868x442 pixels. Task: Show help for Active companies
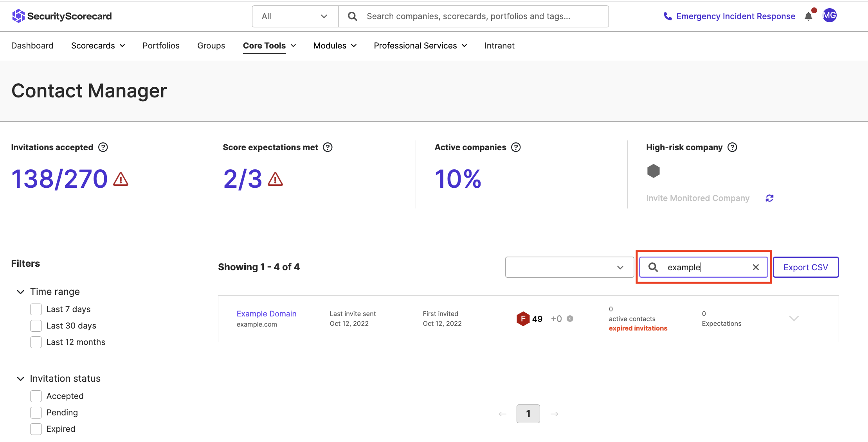tap(516, 147)
